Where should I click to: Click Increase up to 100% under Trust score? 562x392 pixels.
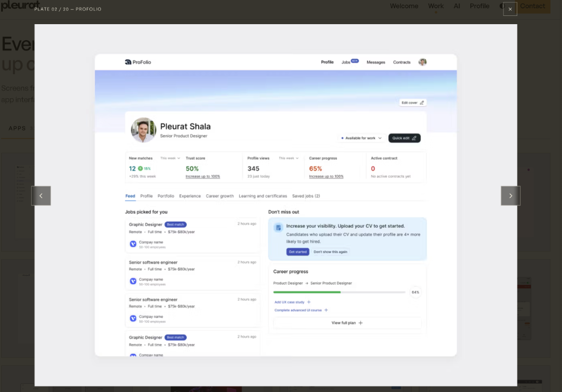(x=203, y=176)
